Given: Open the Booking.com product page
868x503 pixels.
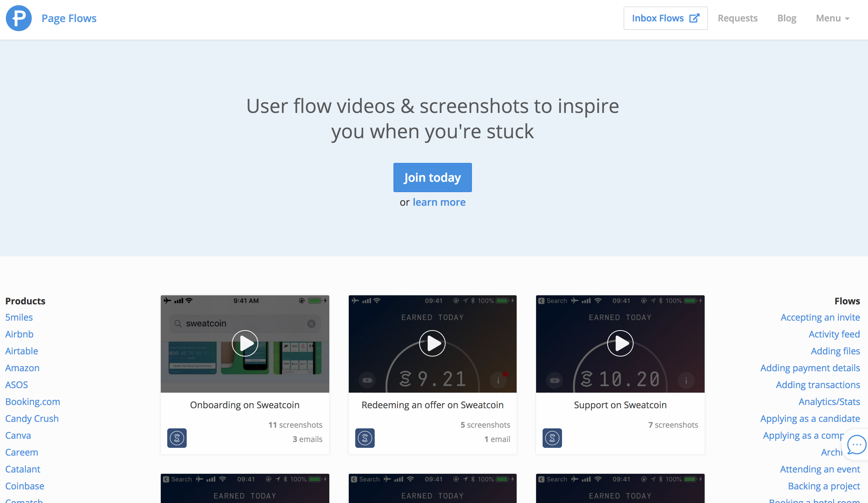Looking at the screenshot, I should point(32,401).
